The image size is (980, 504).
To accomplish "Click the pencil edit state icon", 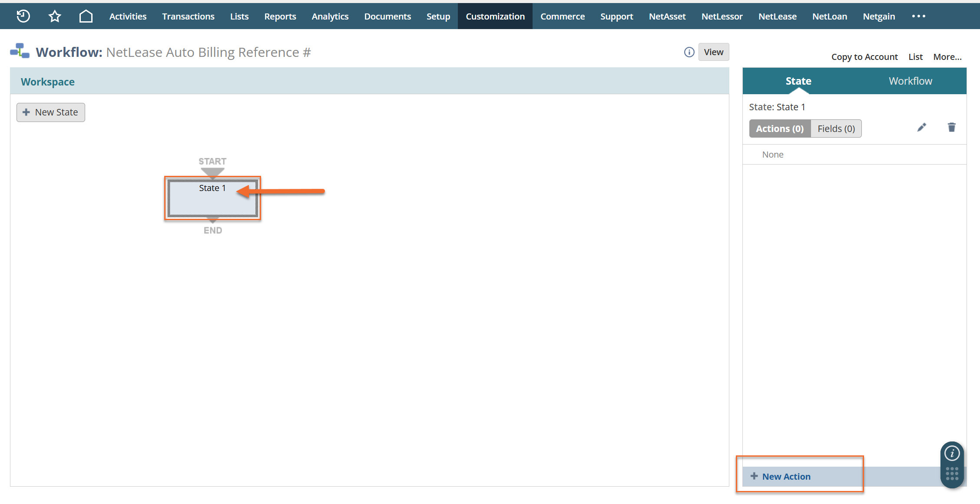I will (x=921, y=128).
